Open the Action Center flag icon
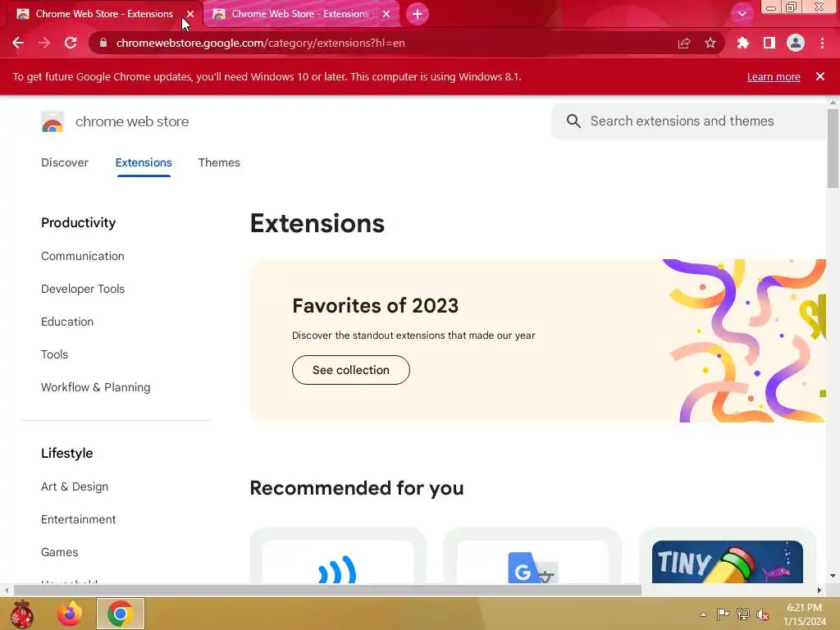The height and width of the screenshot is (630, 840). (x=723, y=614)
